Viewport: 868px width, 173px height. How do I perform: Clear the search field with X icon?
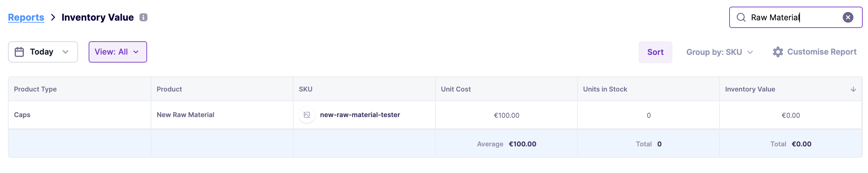click(x=848, y=17)
